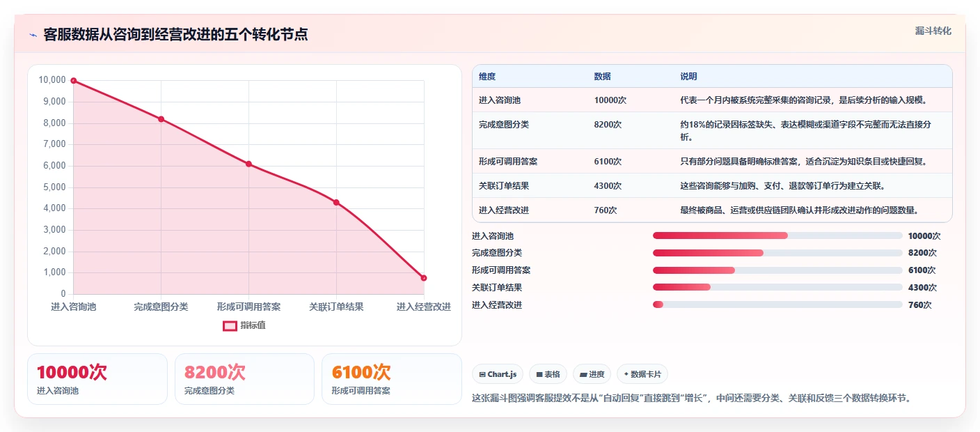Click the 漏斗转化 tag in the header
The height and width of the screenshot is (432, 980).
[x=933, y=31]
